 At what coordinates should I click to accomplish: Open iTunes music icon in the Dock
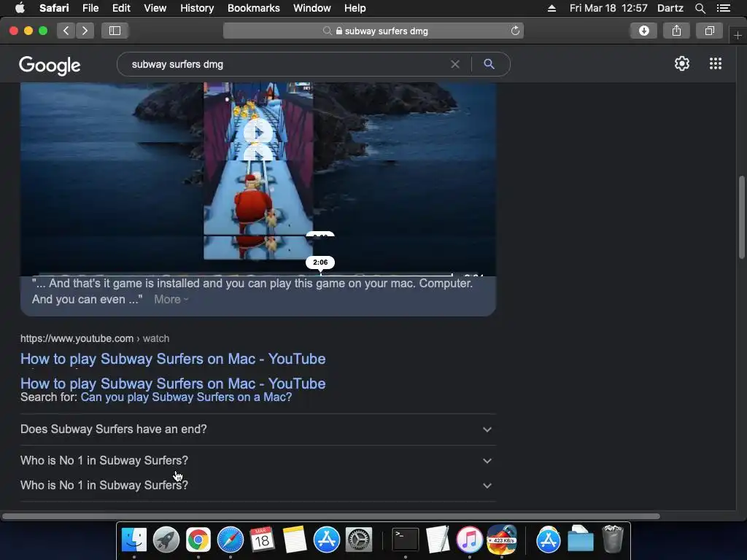point(469,540)
